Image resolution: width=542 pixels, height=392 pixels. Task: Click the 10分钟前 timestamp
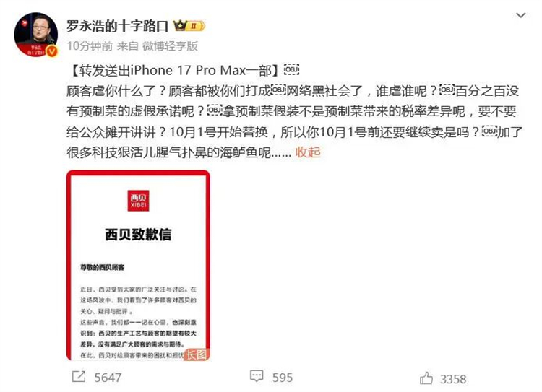[x=90, y=46]
